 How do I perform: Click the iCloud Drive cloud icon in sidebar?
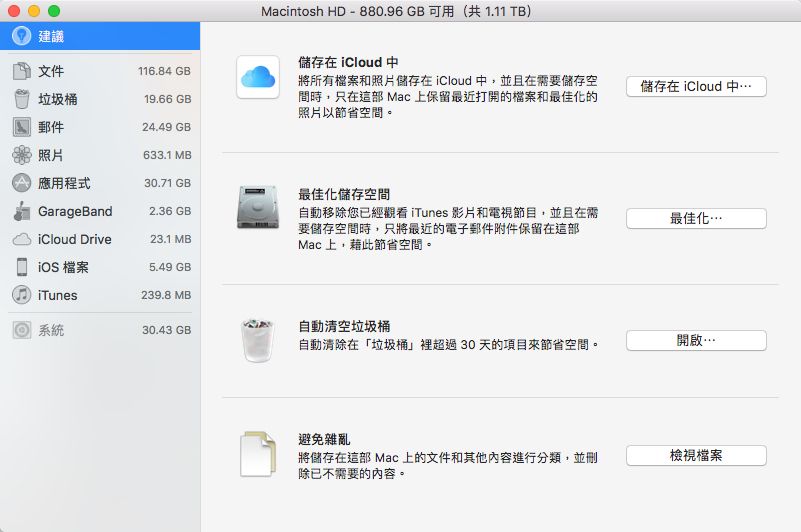(21, 239)
